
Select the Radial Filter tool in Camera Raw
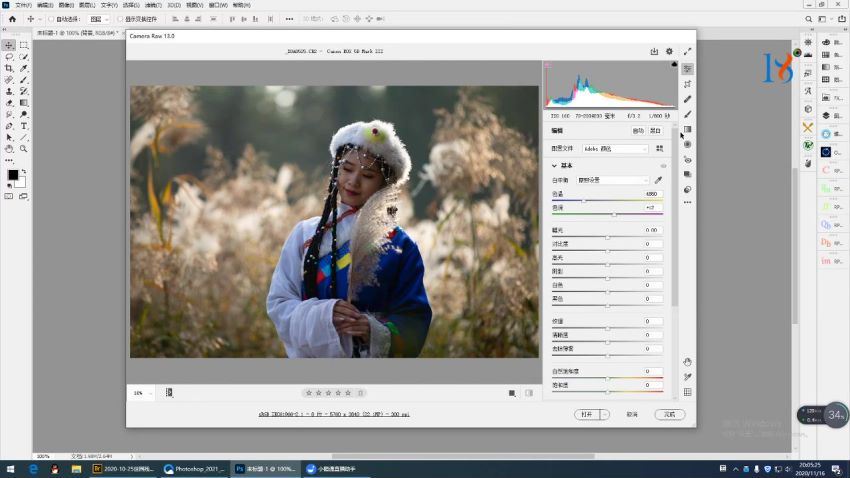(687, 144)
